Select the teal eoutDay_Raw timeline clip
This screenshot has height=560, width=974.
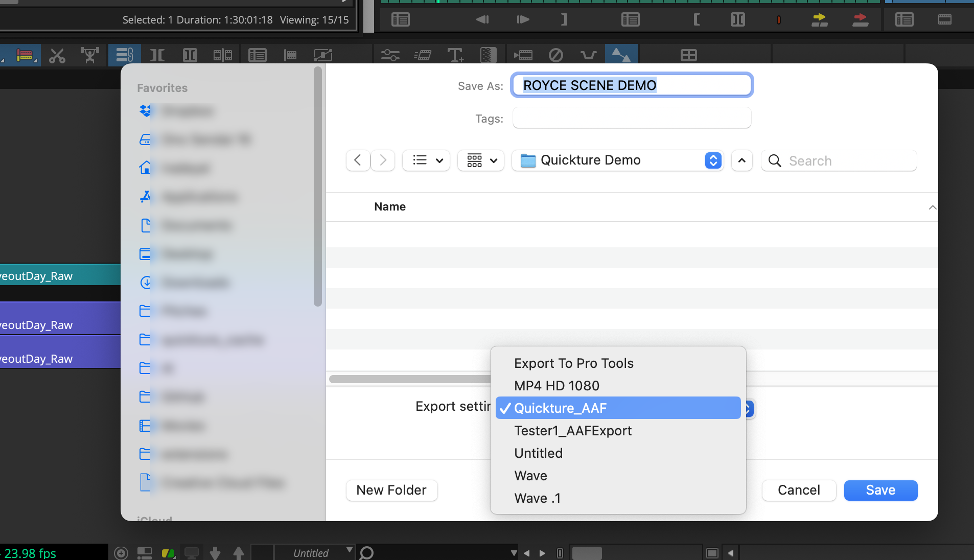coord(60,275)
